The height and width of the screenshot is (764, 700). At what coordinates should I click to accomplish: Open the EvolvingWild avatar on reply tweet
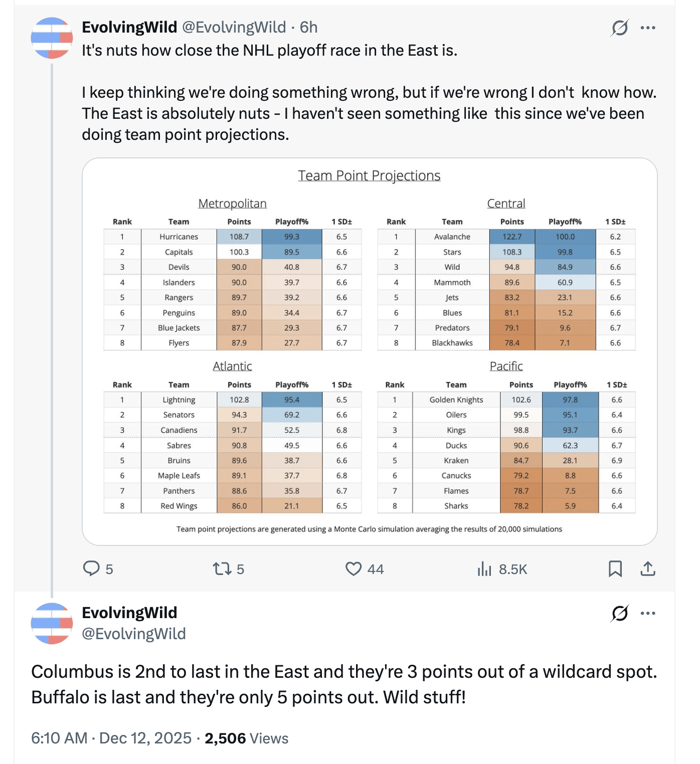(x=52, y=623)
